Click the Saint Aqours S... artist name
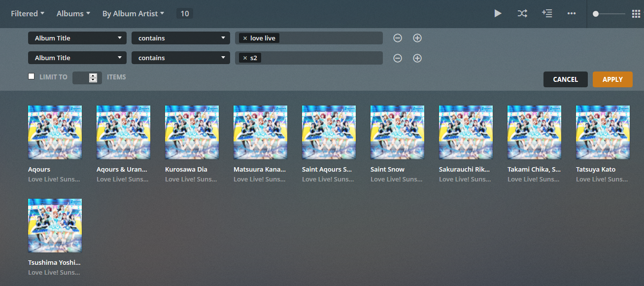Screen dimensions: 644x286 327,169
